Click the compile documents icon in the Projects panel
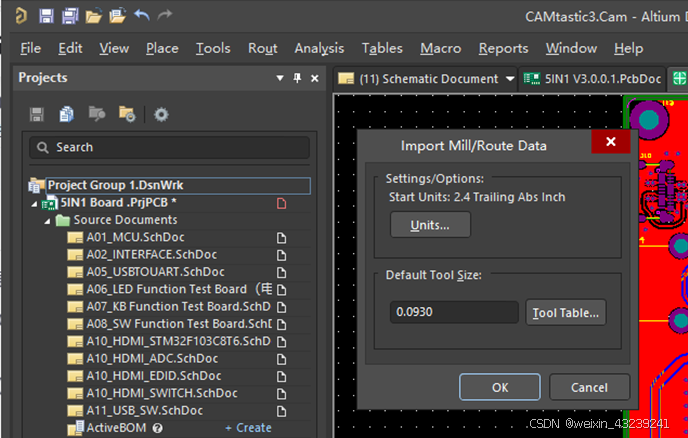Screen dimensions: 688x438 pos(66,115)
